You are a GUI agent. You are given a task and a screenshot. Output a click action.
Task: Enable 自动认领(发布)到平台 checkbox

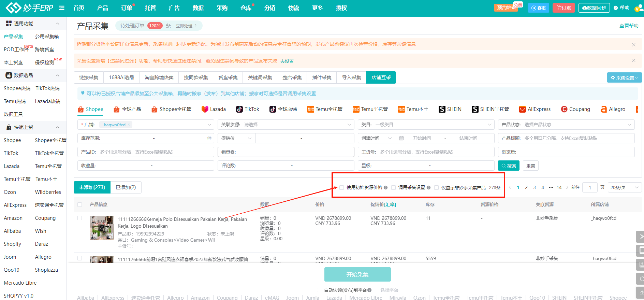pos(319,290)
